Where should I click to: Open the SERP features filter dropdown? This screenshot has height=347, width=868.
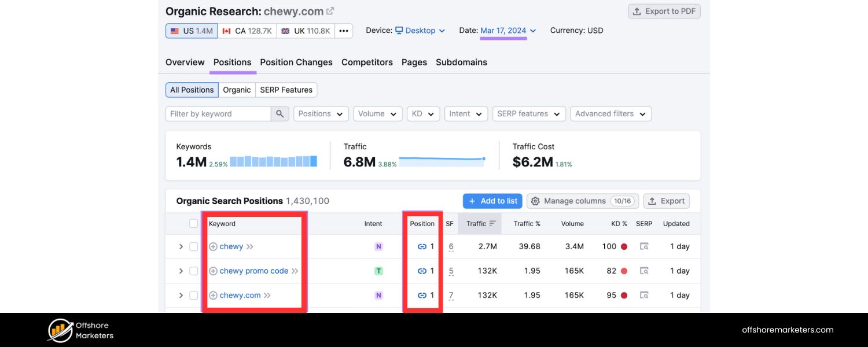click(x=529, y=114)
